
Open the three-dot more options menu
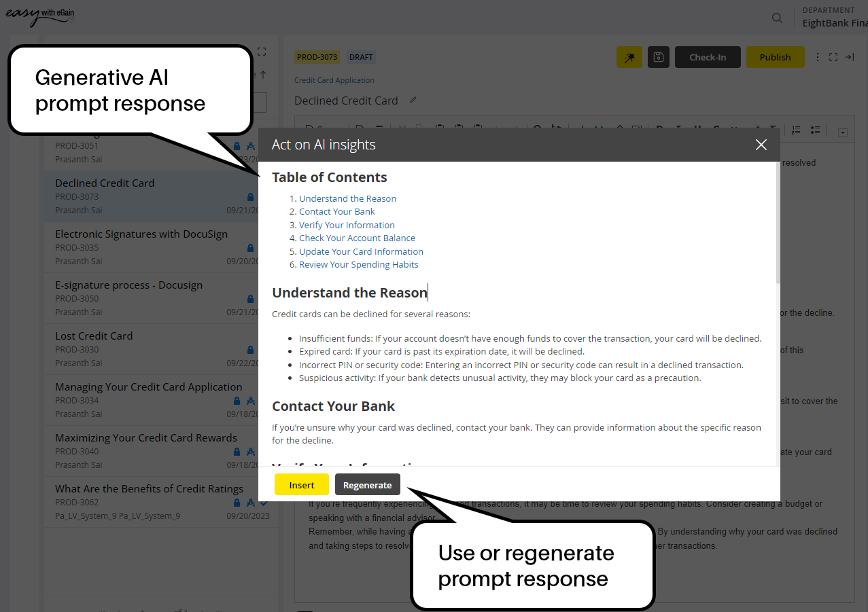point(818,57)
